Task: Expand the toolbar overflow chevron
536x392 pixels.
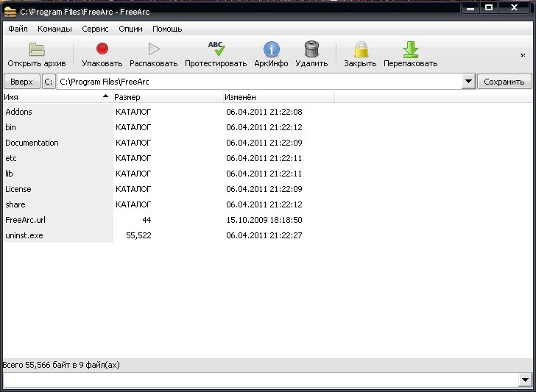Action: [523, 54]
